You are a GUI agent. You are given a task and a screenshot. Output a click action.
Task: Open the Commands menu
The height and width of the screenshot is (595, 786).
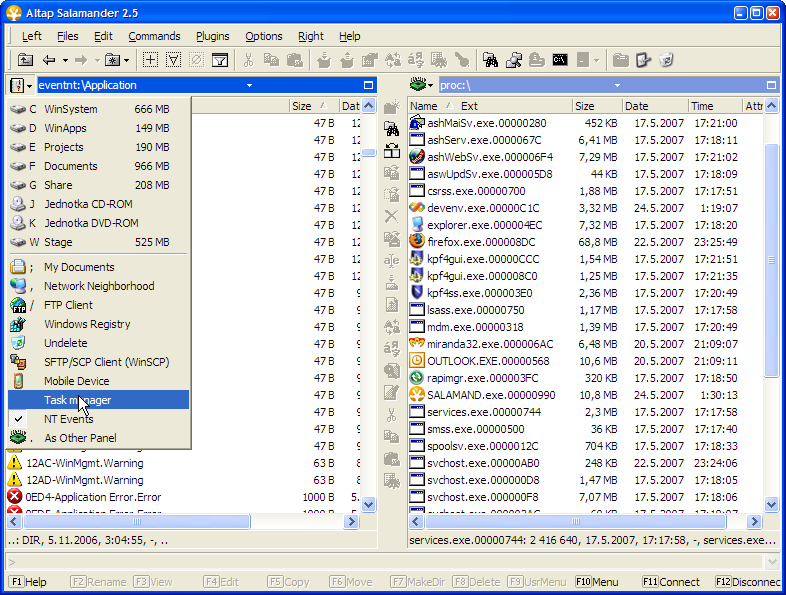pos(154,36)
